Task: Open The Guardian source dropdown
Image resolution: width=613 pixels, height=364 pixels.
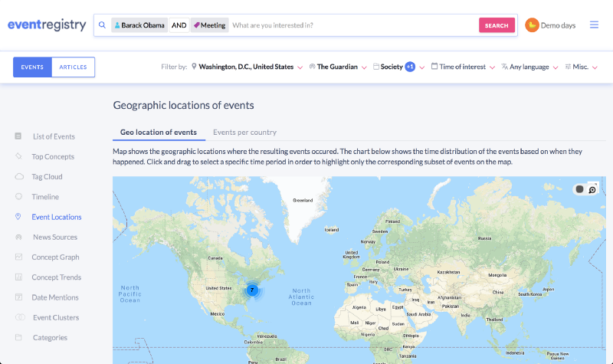Action: 338,67
